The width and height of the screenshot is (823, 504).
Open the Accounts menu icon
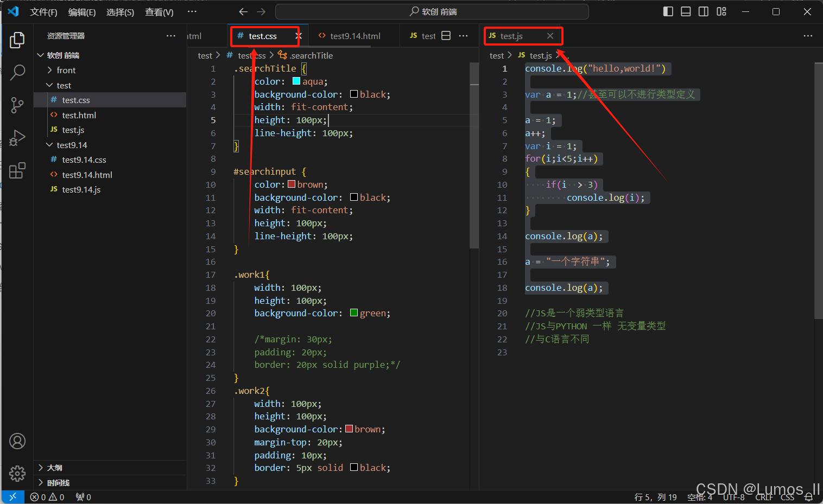coord(17,441)
